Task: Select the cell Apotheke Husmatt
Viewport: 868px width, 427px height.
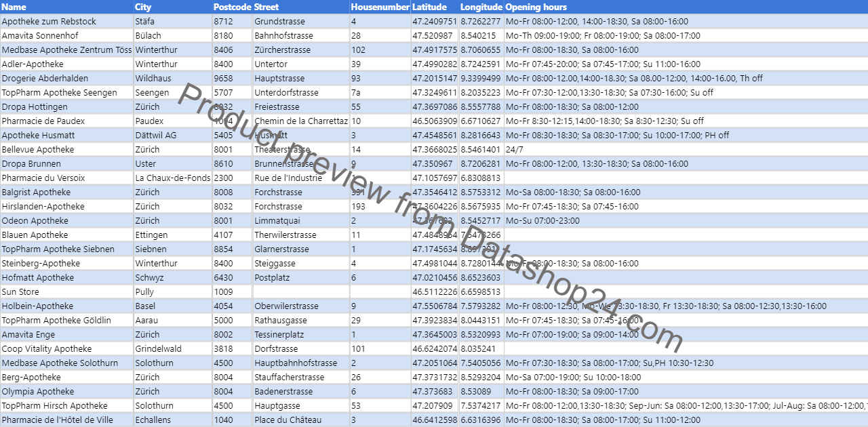Action: 66,136
